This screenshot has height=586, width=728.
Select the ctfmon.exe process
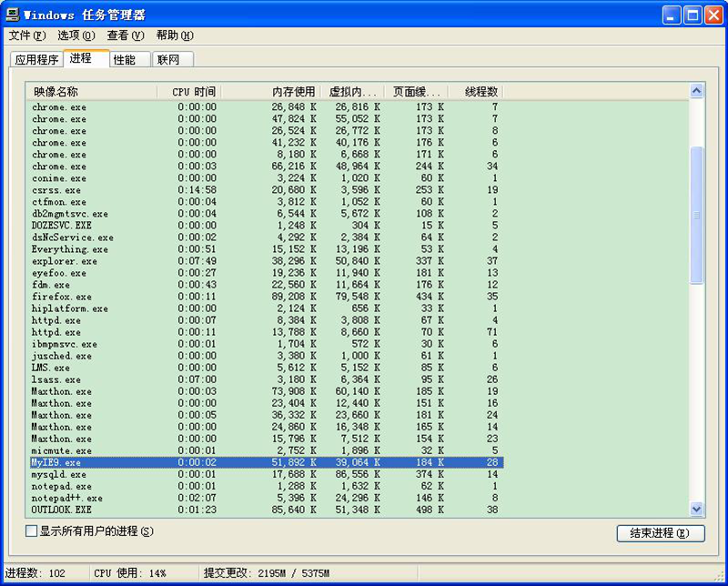point(267,202)
